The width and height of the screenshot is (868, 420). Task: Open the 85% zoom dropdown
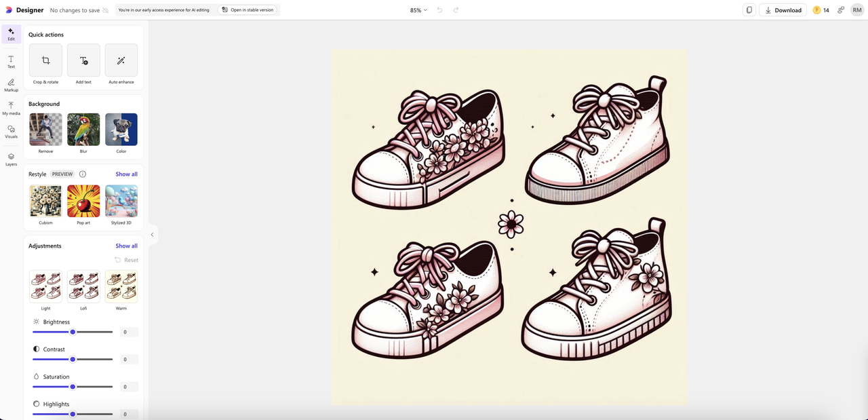(418, 10)
